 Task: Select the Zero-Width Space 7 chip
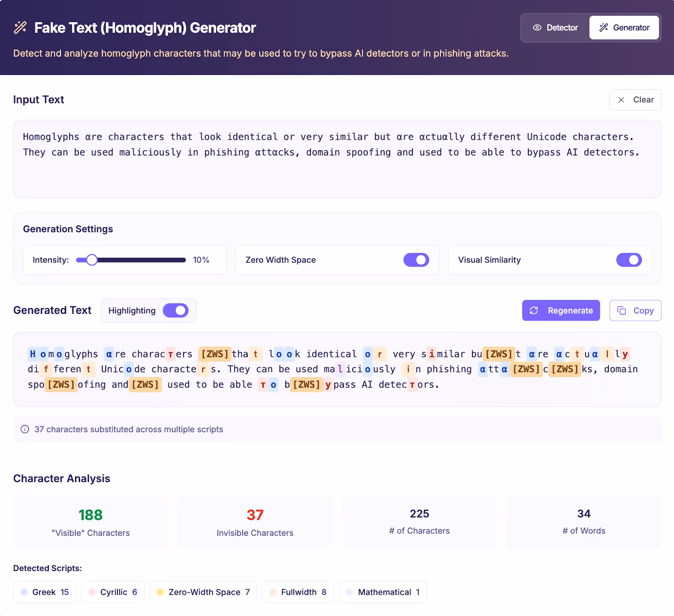click(x=203, y=592)
